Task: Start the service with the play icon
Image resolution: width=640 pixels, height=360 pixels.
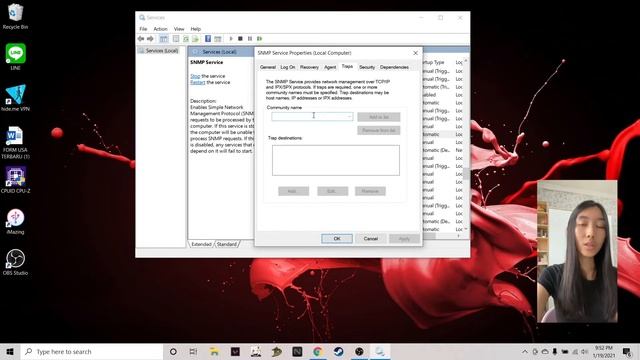Action: point(231,38)
